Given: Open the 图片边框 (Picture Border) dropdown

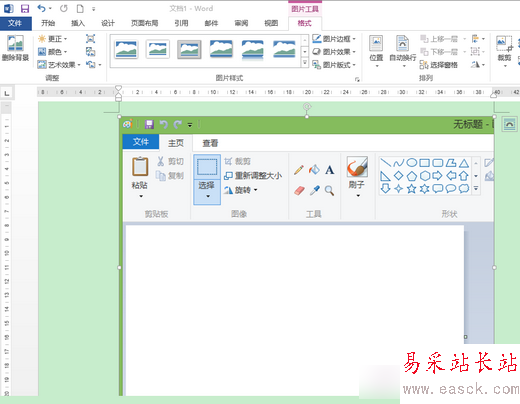Looking at the screenshot, I should point(334,39).
